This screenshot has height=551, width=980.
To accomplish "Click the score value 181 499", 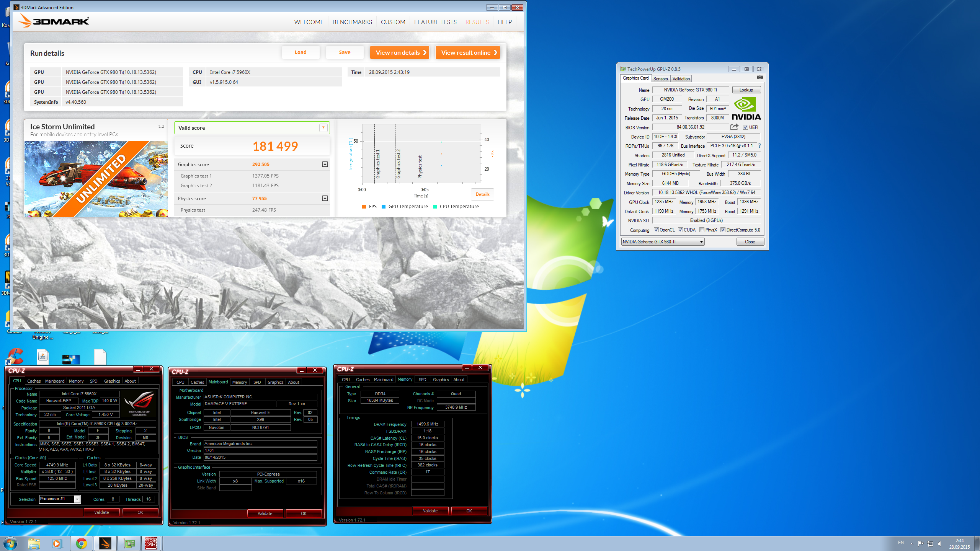I will [x=275, y=146].
